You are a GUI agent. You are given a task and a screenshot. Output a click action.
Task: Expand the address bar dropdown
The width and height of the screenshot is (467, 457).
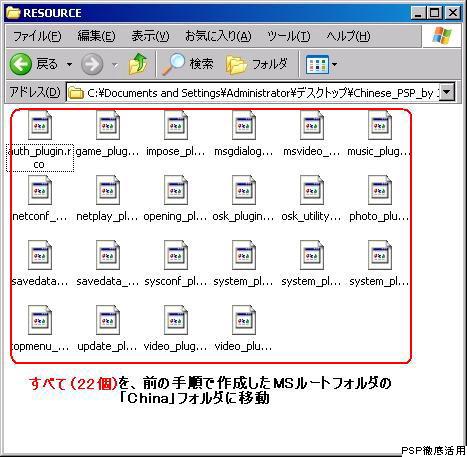447,92
